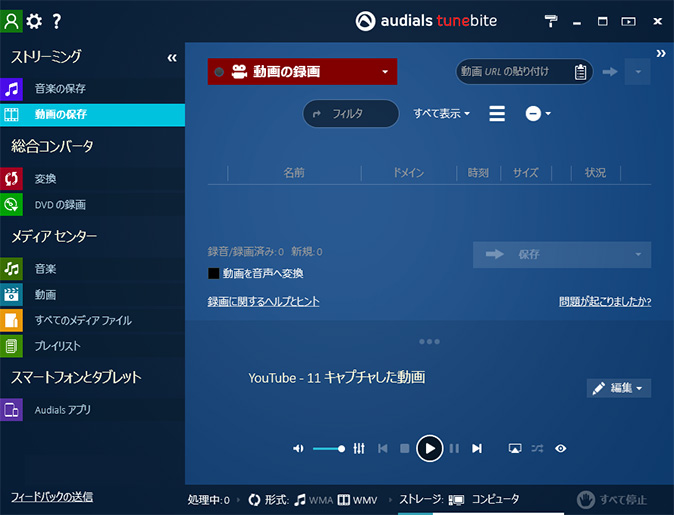Sort by 名前 column header
Screen dimensions: 674x515
pyautogui.click(x=294, y=173)
